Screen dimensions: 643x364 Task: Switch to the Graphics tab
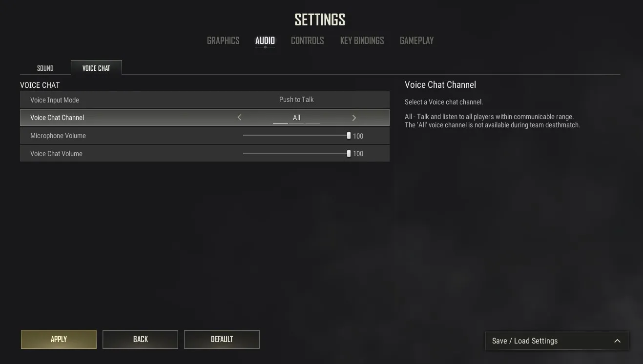click(x=223, y=40)
